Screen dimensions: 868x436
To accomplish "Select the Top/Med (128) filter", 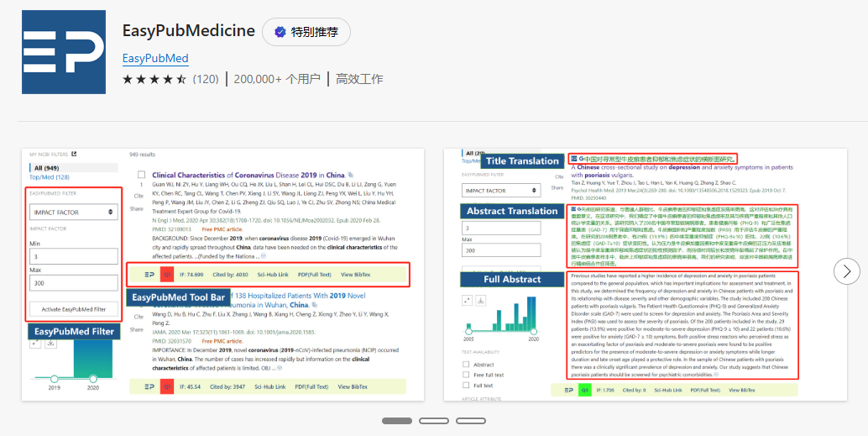I will tap(50, 177).
